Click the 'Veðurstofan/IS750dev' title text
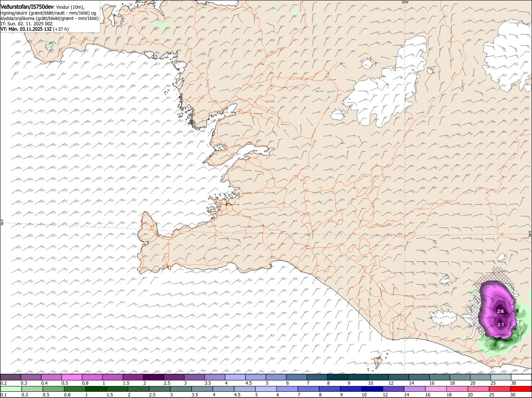 click(27, 7)
